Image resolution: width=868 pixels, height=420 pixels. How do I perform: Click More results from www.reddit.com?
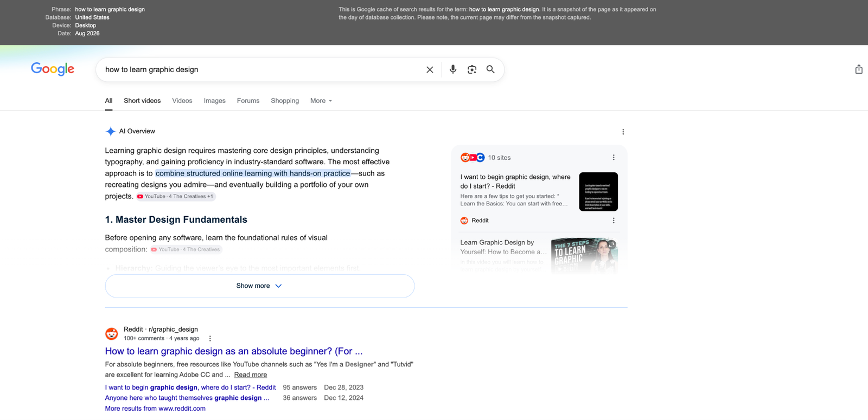(155, 409)
